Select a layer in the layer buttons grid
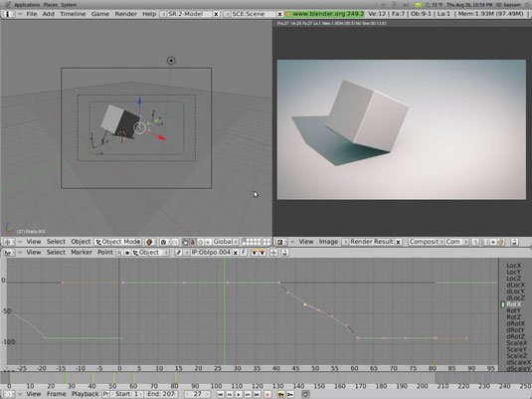This screenshot has width=532, height=399. [x=257, y=242]
